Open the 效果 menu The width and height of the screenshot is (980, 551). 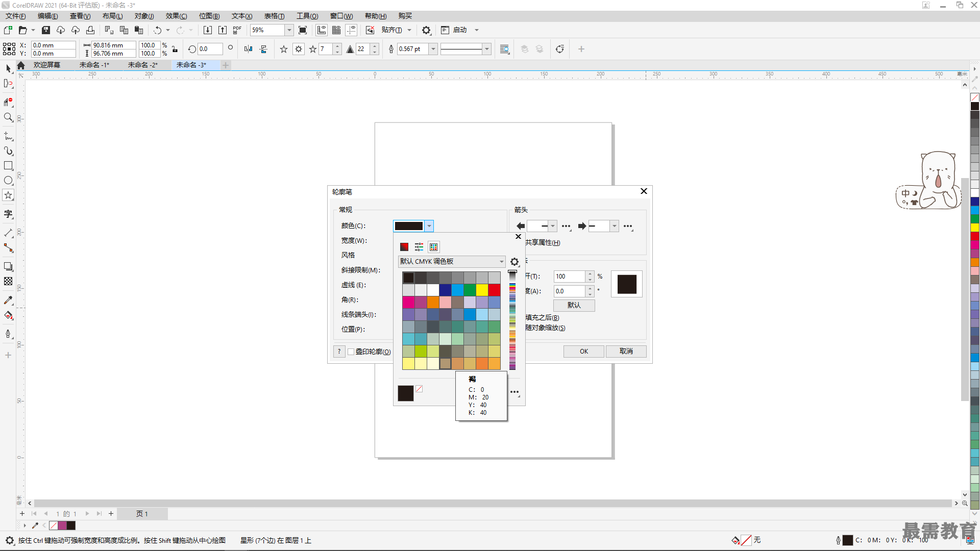pos(177,16)
